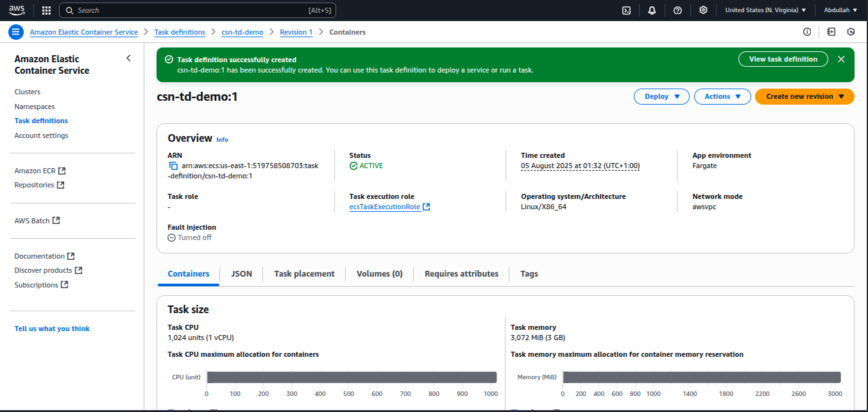Switch to the Volumes (0) tab
This screenshot has width=868, height=412.
pos(379,274)
